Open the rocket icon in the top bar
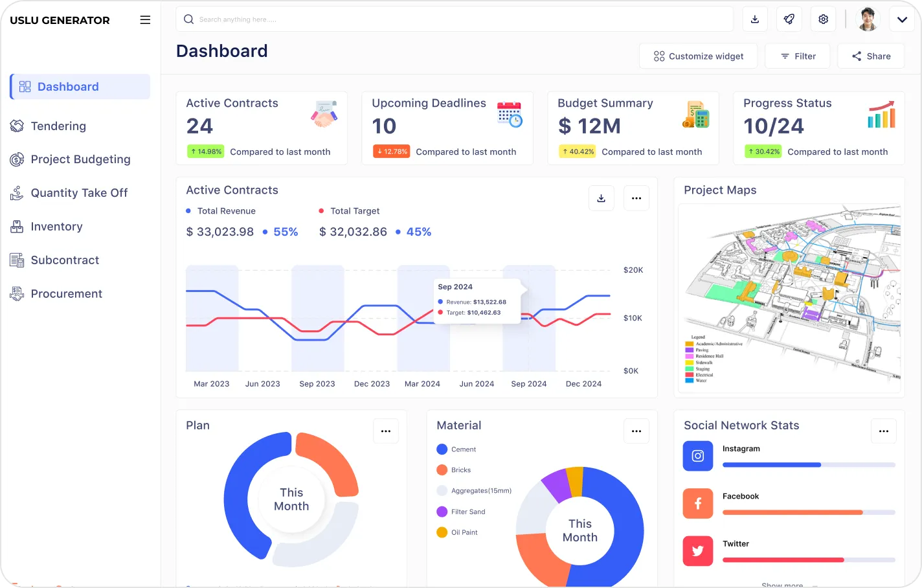This screenshot has width=922, height=588. click(x=789, y=19)
